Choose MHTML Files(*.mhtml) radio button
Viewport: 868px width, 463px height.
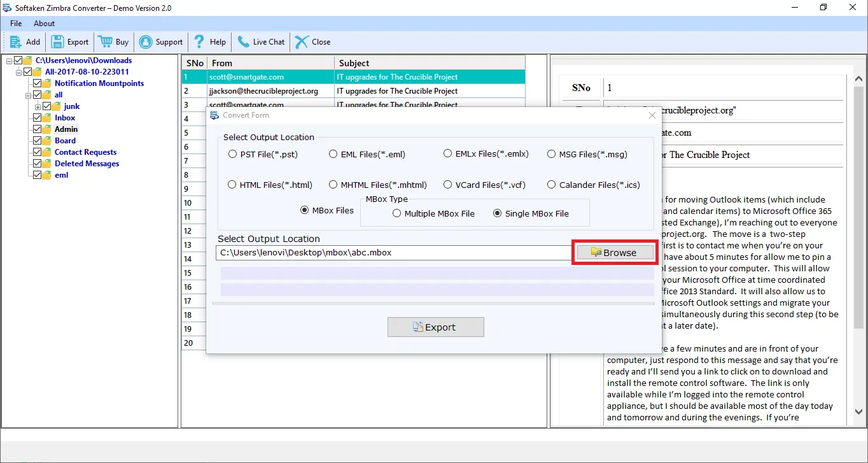[333, 185]
